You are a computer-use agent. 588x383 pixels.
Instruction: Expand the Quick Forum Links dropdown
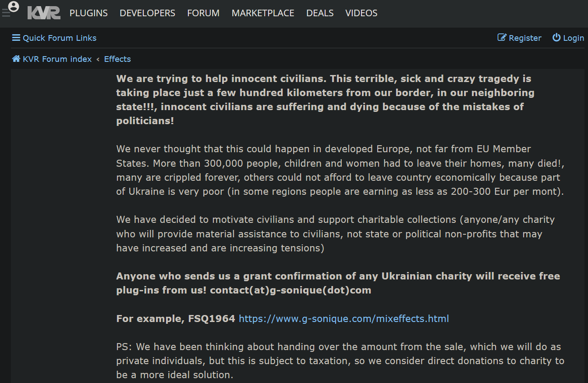pyautogui.click(x=54, y=38)
